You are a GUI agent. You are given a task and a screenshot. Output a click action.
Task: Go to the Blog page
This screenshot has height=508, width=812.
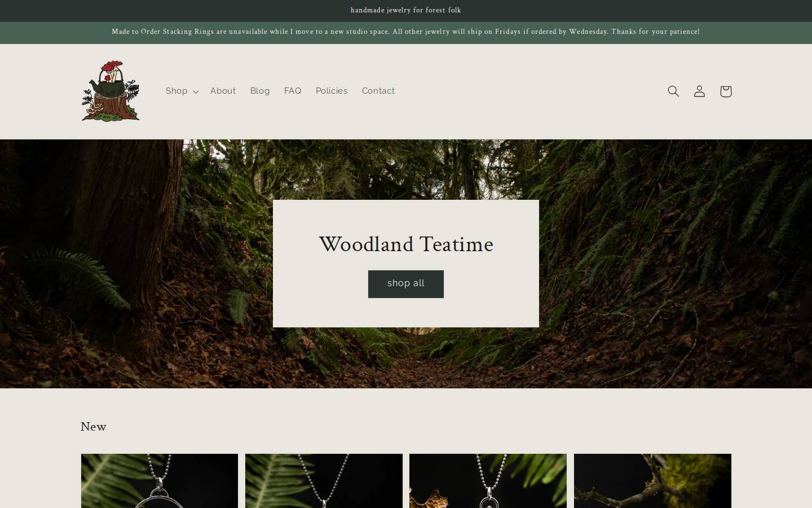pos(260,91)
